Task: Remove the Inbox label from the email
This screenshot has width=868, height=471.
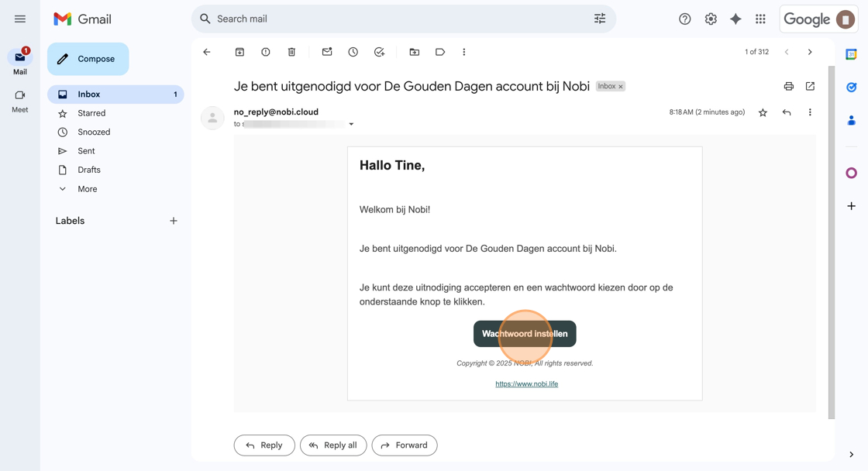Action: point(621,87)
